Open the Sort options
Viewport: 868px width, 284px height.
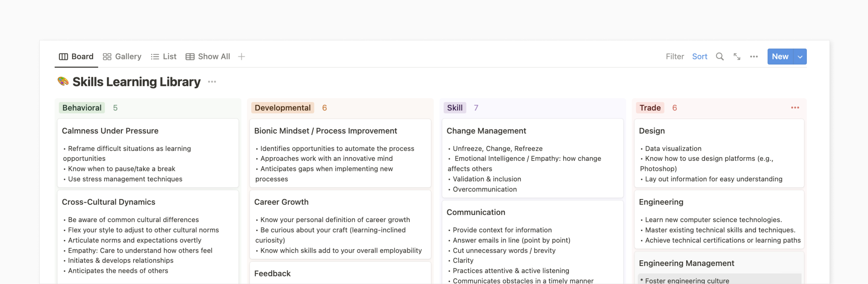(x=700, y=57)
